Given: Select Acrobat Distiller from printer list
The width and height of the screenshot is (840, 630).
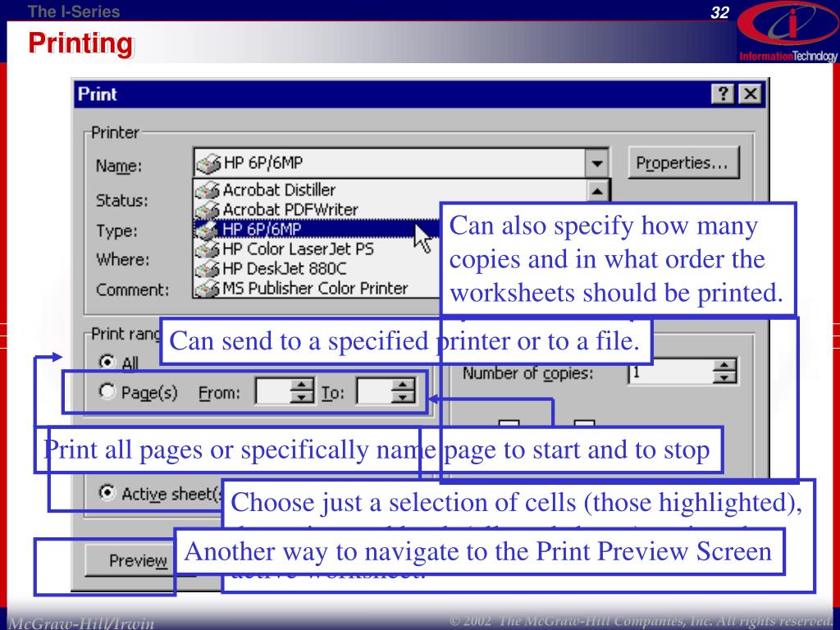Looking at the screenshot, I should (x=279, y=189).
